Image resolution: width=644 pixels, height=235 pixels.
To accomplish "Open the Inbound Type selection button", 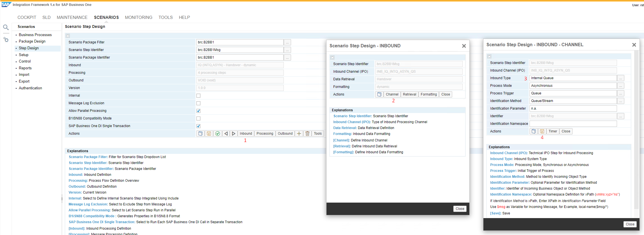I will (x=621, y=78).
